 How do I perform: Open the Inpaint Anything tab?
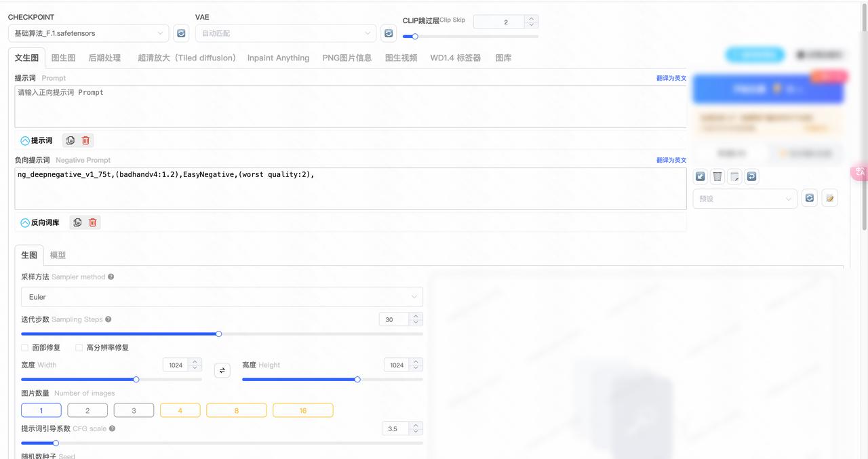pos(278,58)
